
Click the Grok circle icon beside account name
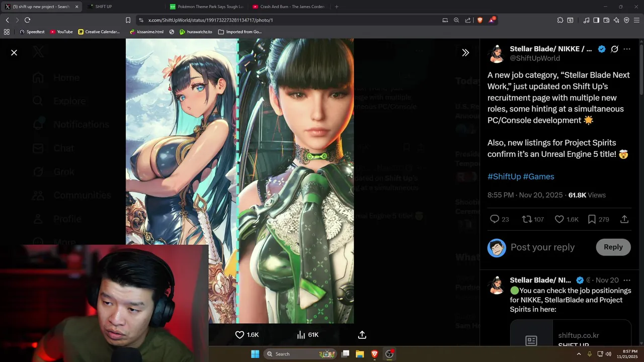pos(614,49)
